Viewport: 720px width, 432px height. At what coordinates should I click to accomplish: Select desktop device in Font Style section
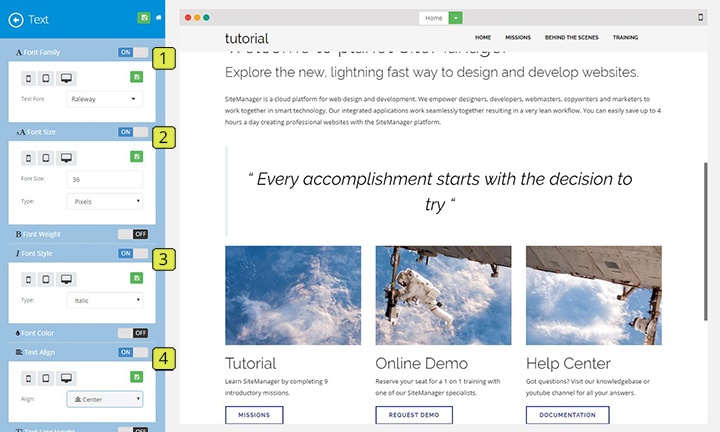66,279
